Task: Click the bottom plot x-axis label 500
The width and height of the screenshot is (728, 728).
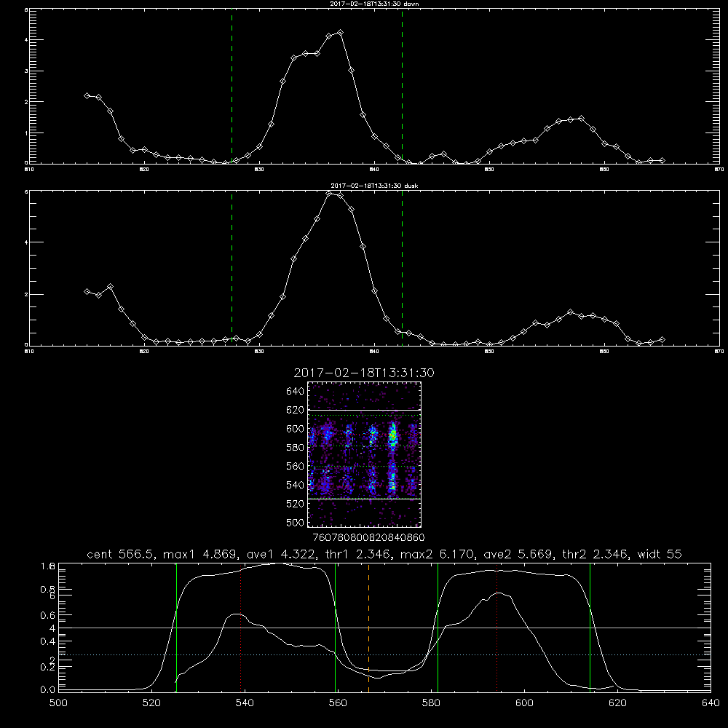Action: 58,703
